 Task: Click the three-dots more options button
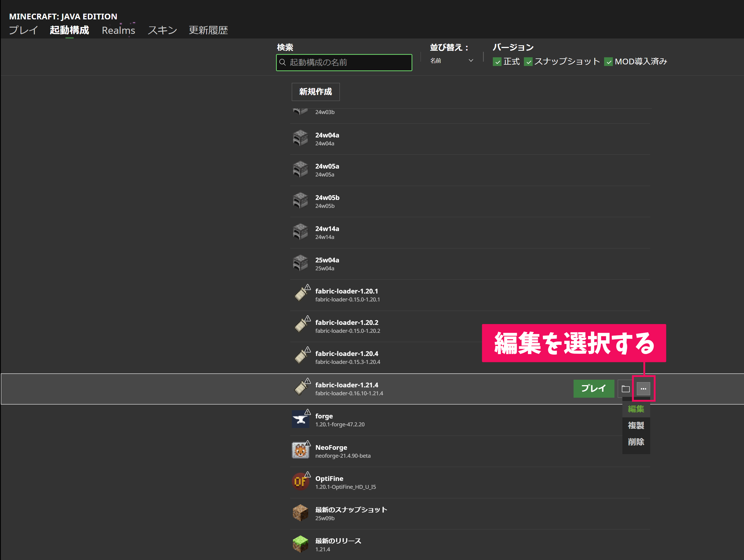tap(643, 389)
